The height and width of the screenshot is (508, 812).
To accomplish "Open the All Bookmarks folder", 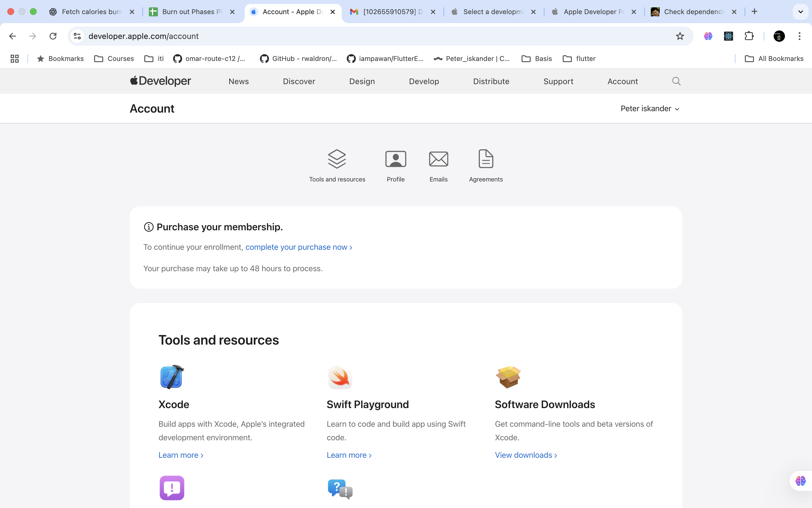I will (x=774, y=59).
